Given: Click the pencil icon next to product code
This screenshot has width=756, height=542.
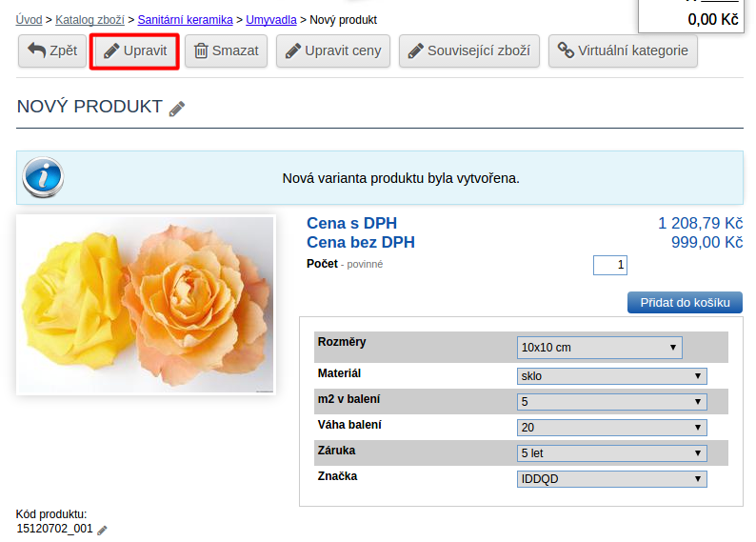Looking at the screenshot, I should click(x=103, y=530).
